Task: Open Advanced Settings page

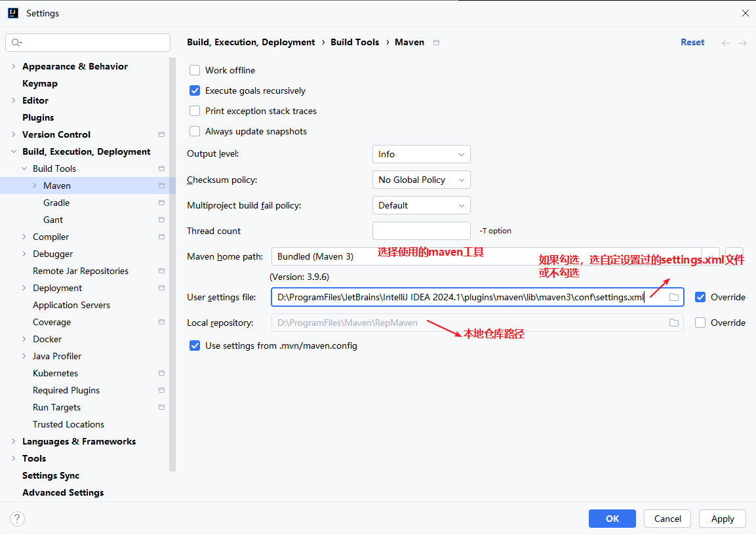Action: point(63,492)
